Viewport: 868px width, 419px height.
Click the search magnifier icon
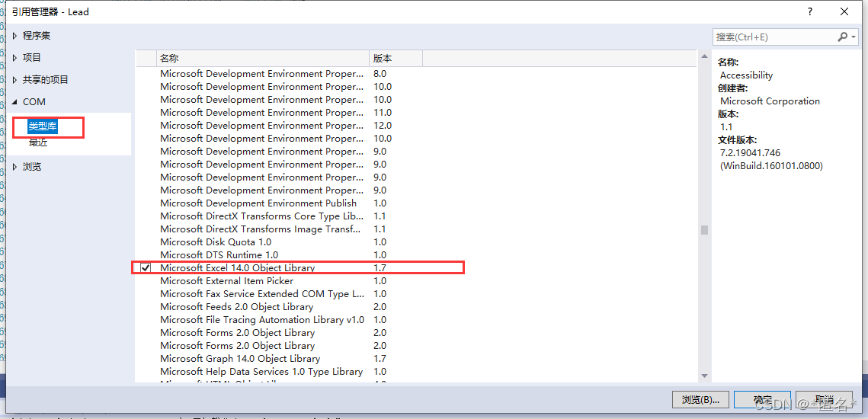(842, 37)
